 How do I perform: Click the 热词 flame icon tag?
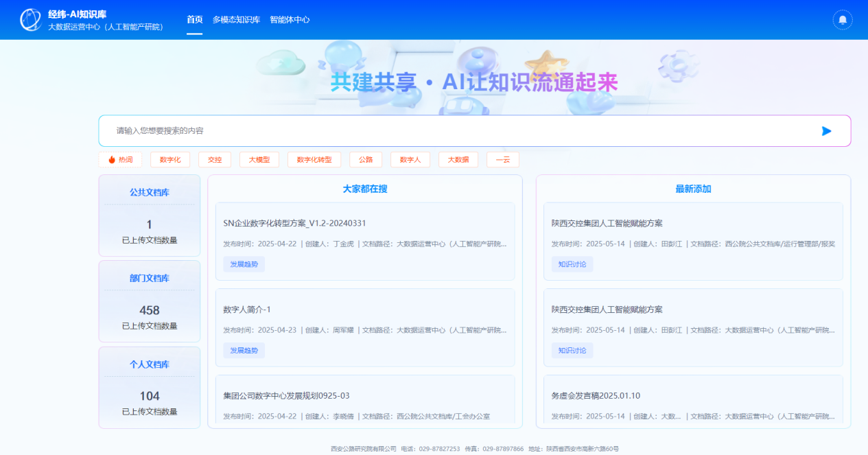tap(120, 160)
